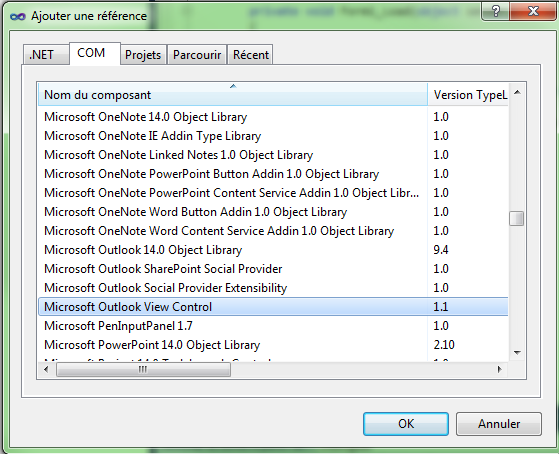
Task: Select Microsoft OneNote Word Button Addin row
Action: (x=273, y=212)
